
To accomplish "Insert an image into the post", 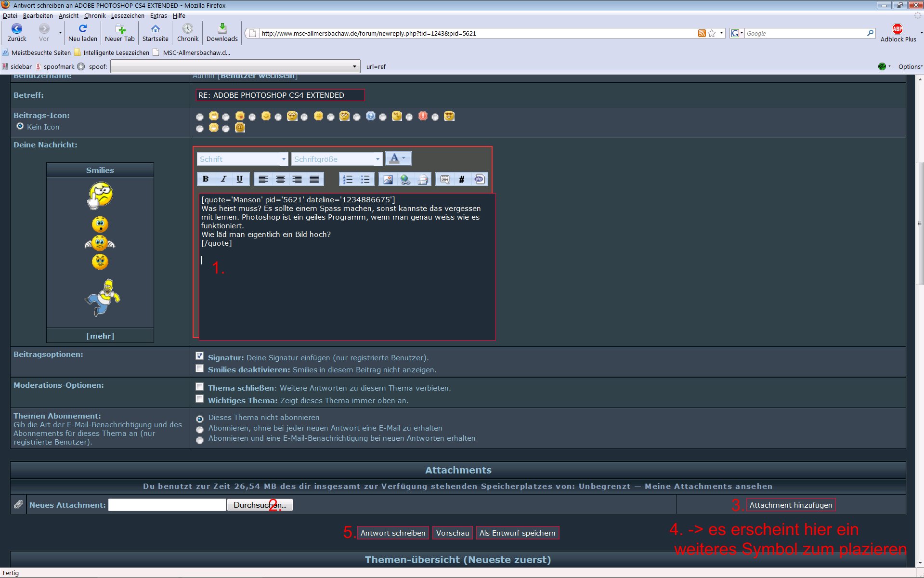I will coord(388,179).
